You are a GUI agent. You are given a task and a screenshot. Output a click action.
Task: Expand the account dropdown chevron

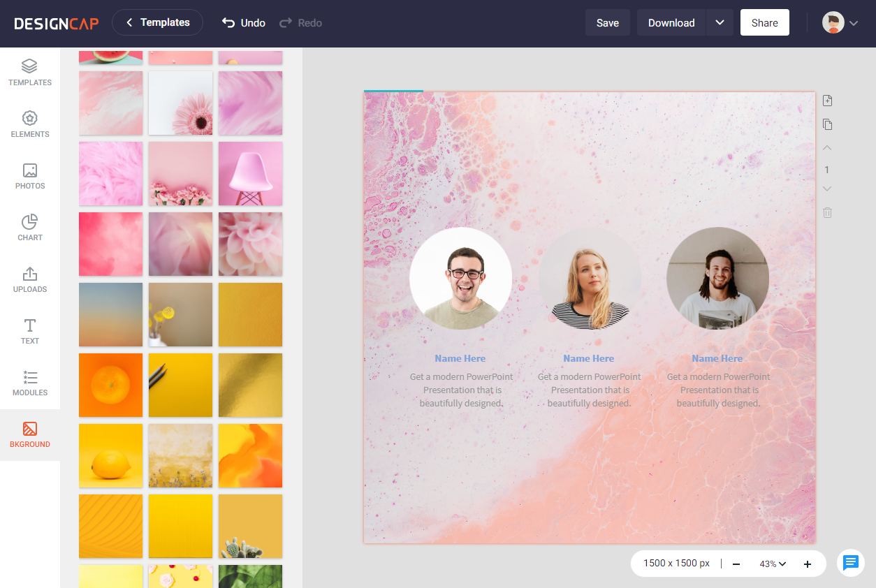pos(854,23)
